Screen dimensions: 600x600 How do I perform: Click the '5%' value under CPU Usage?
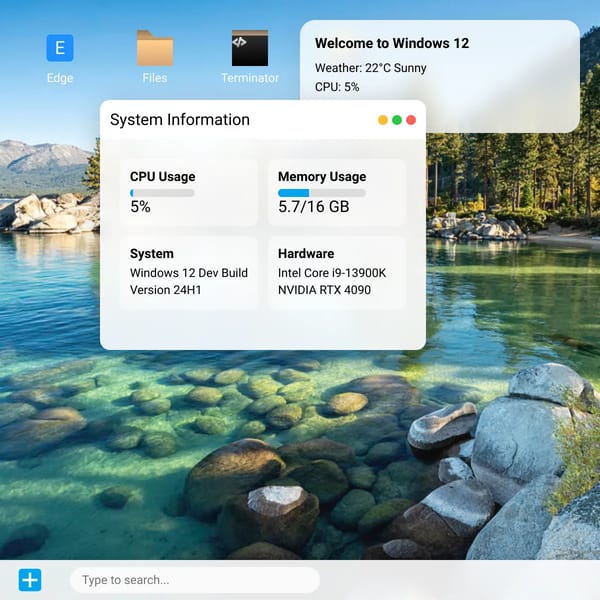point(140,207)
